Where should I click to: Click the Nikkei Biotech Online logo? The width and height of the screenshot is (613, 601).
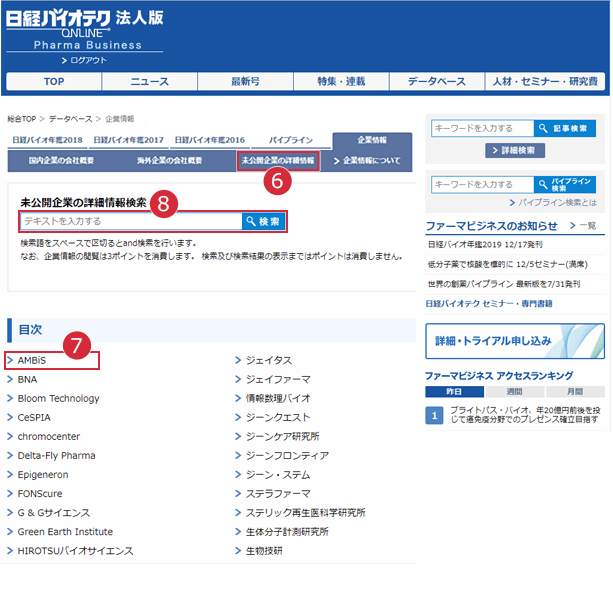(x=85, y=30)
